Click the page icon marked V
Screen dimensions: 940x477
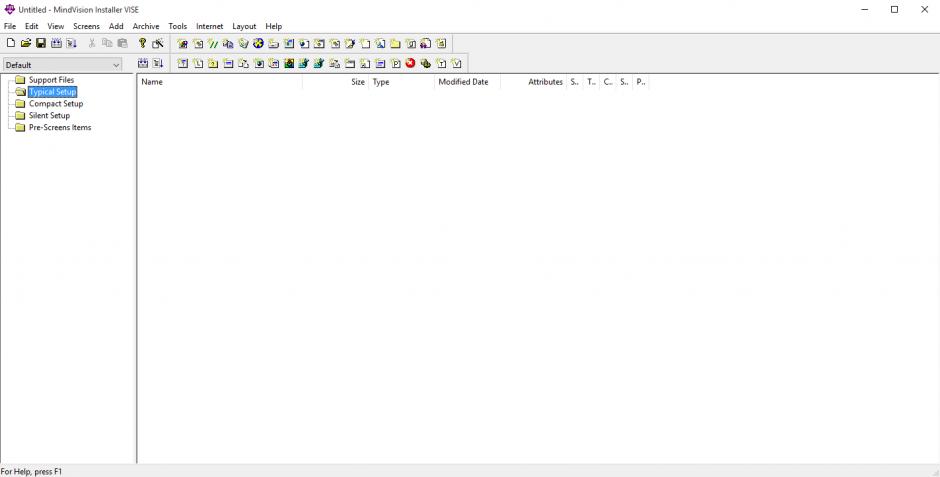point(456,63)
